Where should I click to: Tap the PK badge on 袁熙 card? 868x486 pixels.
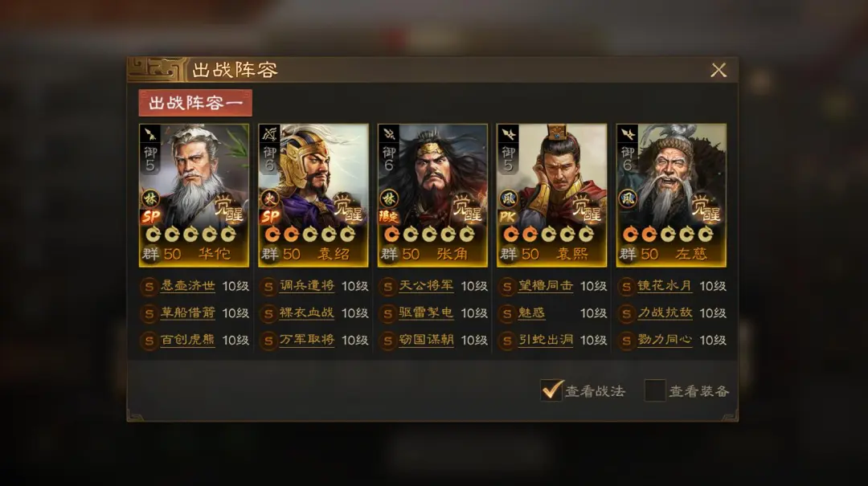pos(508,217)
